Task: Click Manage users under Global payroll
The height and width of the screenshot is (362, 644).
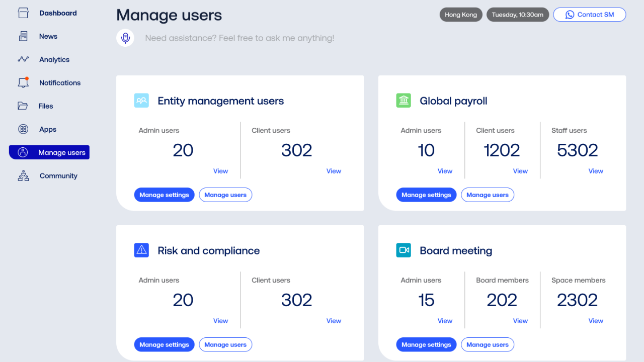Action: [487, 195]
